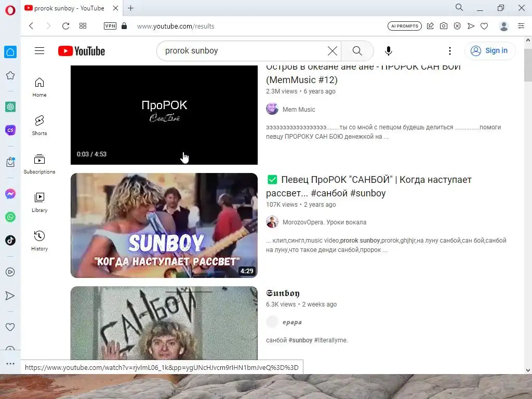Play the ПроРОК preview video thumbnail
532x399 pixels.
pos(164,115)
